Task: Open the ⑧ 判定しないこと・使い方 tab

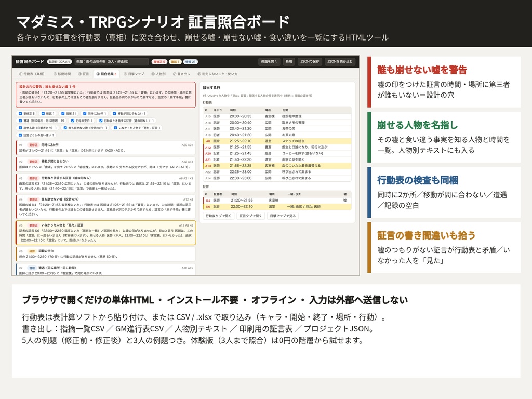Action: [x=218, y=74]
